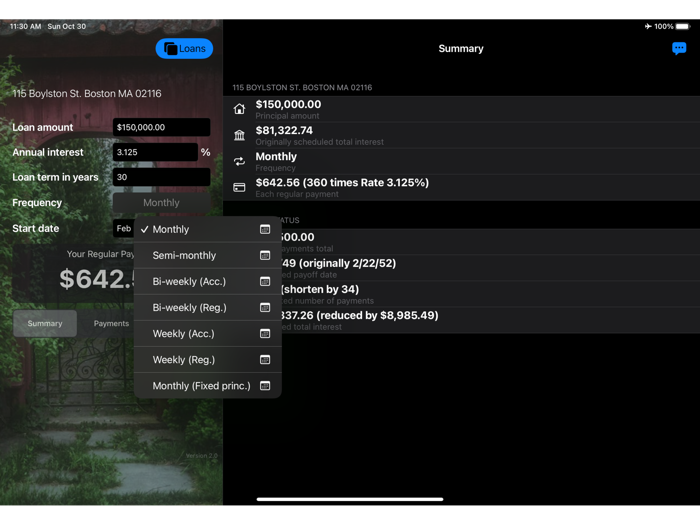Choose Weekly (Reg.) frequency
Viewport: 700px width, 525px height.
pyautogui.click(x=208, y=360)
